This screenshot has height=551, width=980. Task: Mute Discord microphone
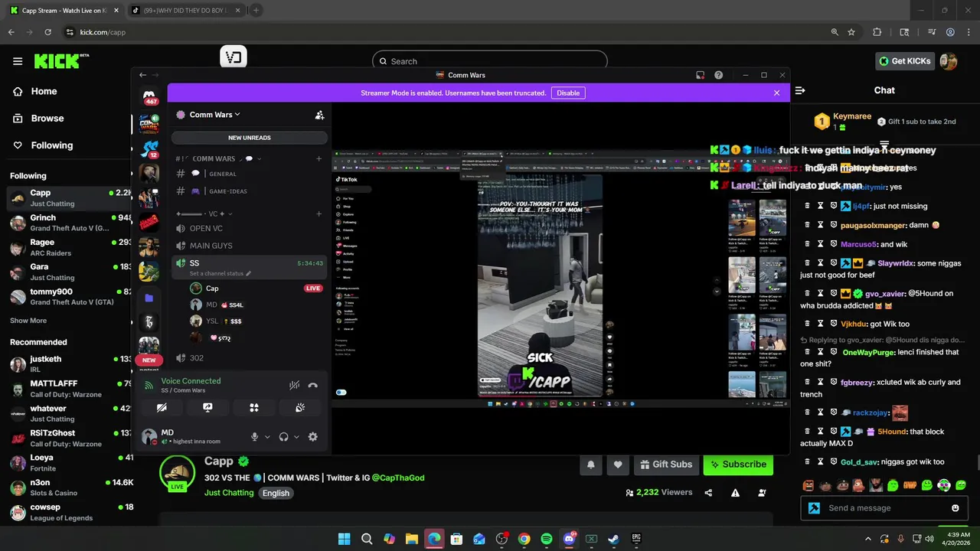pyautogui.click(x=255, y=436)
